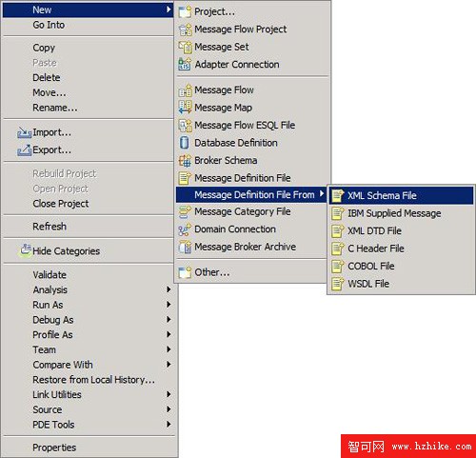This screenshot has height=458, width=476.
Task: Click the WSDL File icon
Action: tap(338, 284)
